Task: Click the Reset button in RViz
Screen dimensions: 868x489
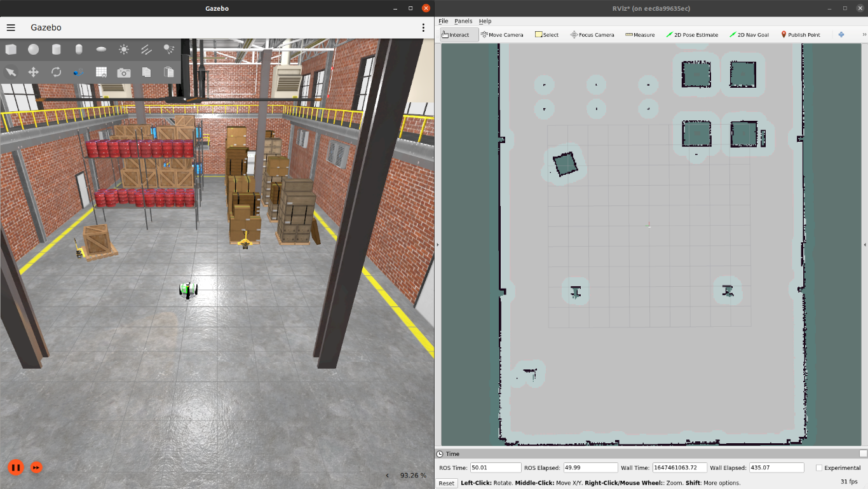Action: point(447,483)
